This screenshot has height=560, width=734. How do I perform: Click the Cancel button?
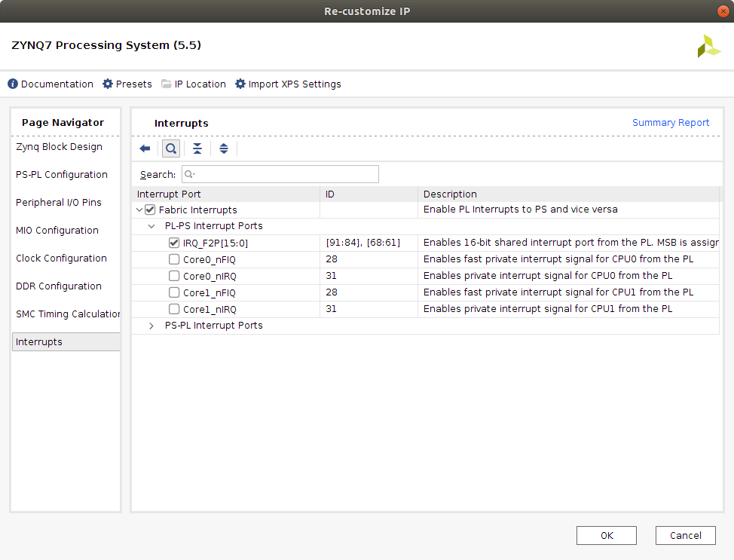pyautogui.click(x=685, y=536)
